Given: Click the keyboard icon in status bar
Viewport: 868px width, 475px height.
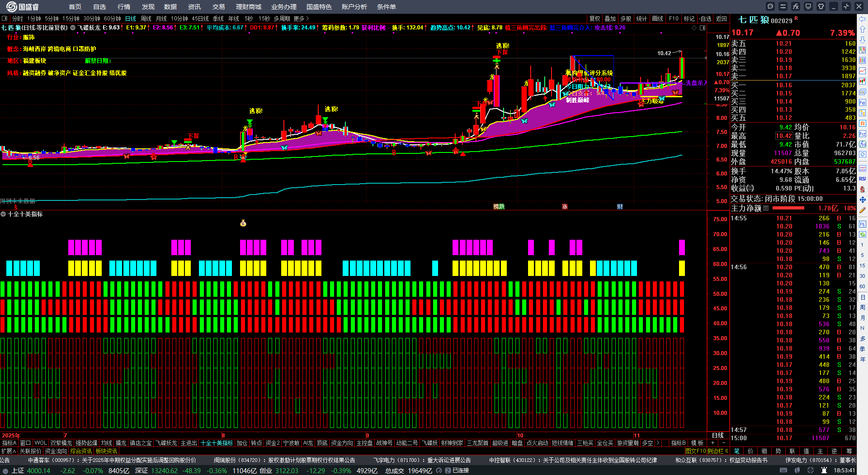Looking at the screenshot, I should [783, 470].
